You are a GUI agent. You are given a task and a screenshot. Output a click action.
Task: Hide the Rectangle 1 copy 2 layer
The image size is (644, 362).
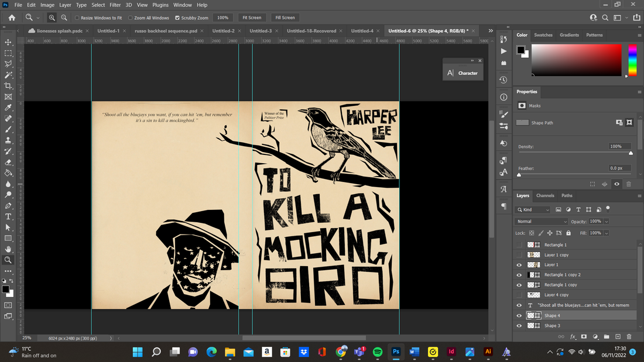[x=519, y=275]
